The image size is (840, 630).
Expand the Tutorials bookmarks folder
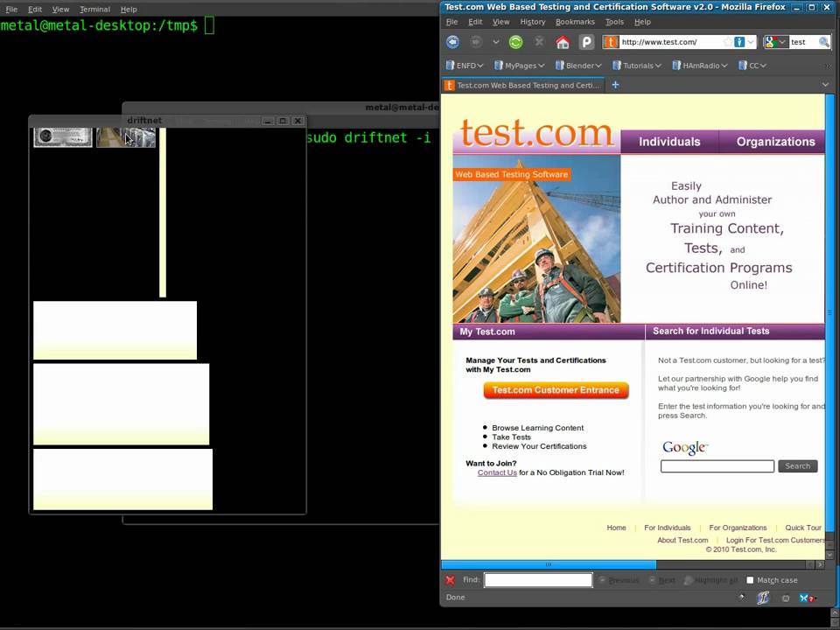coord(637,66)
